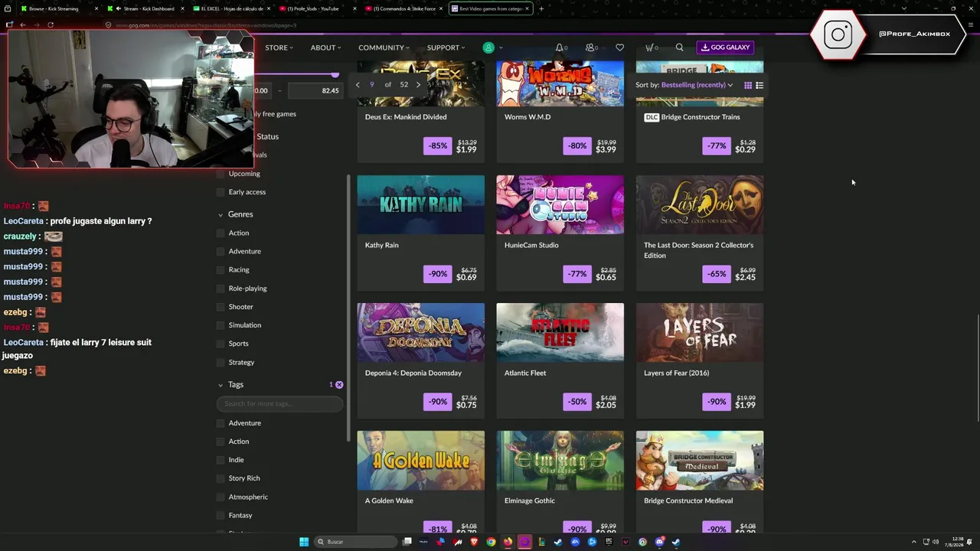
Task: Click the Search for more tags field
Action: point(279,403)
